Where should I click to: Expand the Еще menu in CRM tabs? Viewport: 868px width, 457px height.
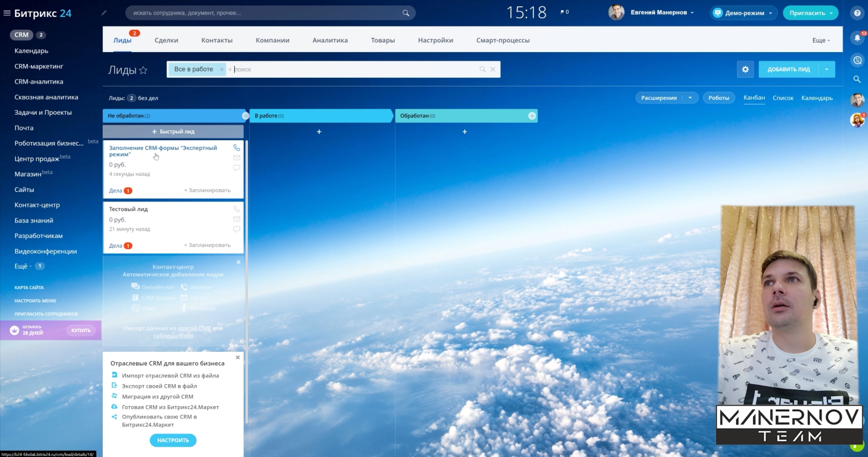click(x=821, y=40)
